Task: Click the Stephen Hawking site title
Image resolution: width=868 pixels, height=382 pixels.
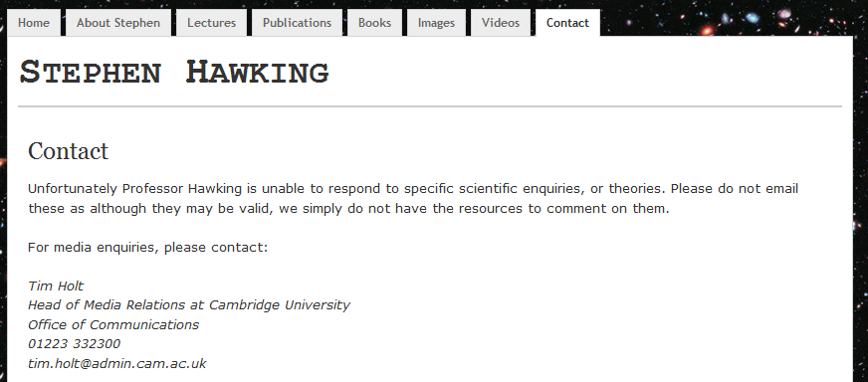Action: point(174,73)
